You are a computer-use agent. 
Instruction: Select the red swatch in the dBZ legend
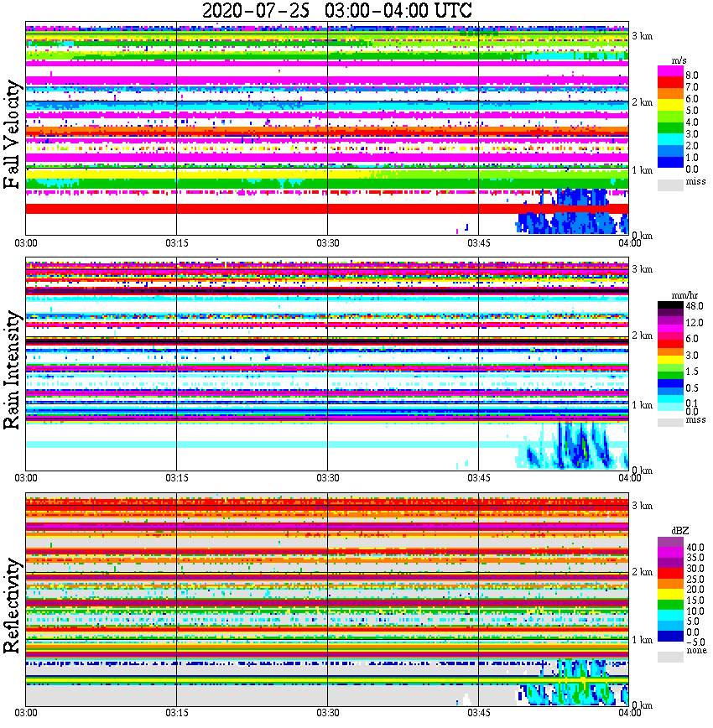click(670, 574)
